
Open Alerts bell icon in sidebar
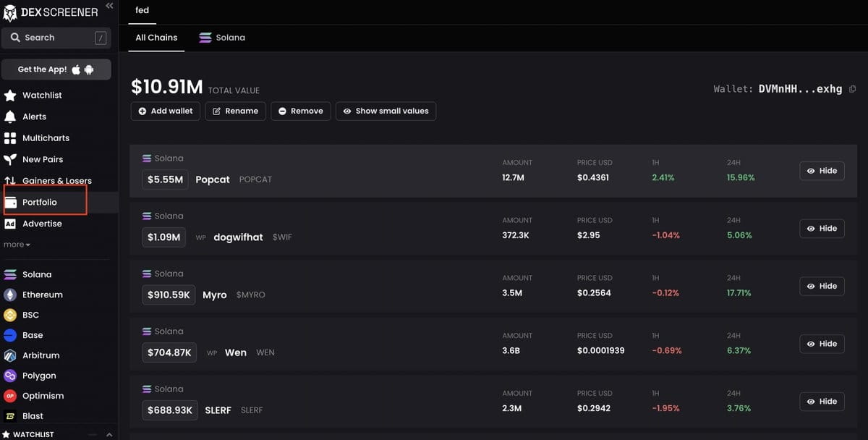click(x=10, y=117)
